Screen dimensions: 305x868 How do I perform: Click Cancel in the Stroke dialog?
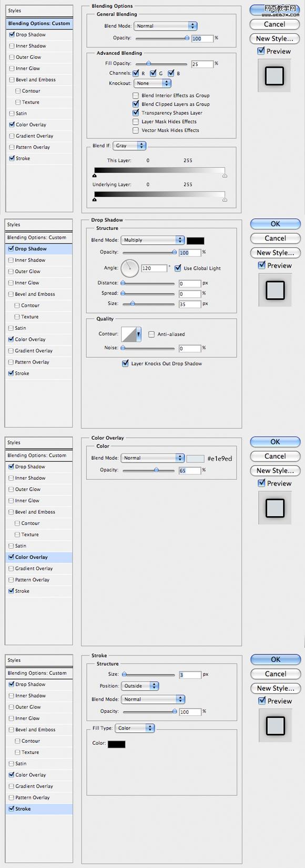point(276,674)
